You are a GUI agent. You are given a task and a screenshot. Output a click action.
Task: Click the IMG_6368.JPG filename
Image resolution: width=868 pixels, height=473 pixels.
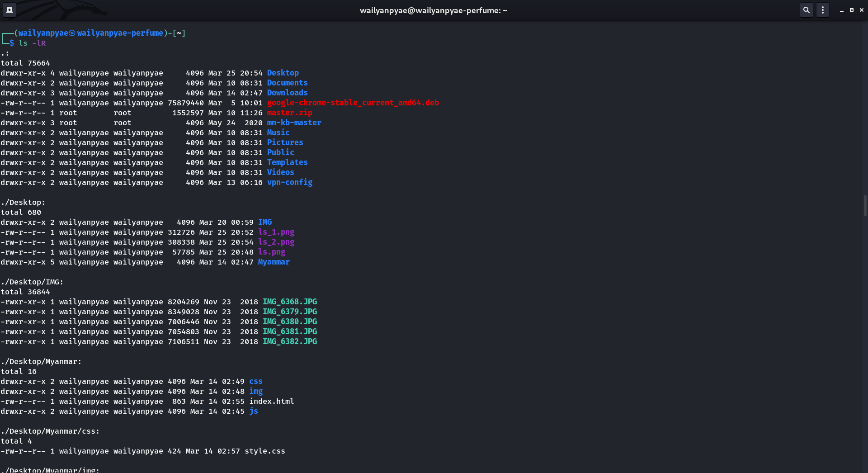click(290, 302)
